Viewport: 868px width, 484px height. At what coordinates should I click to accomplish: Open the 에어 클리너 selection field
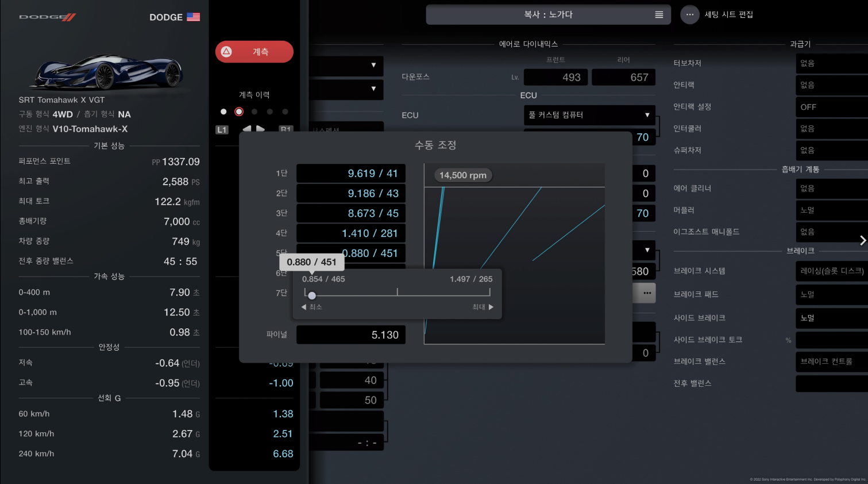pyautogui.click(x=832, y=189)
